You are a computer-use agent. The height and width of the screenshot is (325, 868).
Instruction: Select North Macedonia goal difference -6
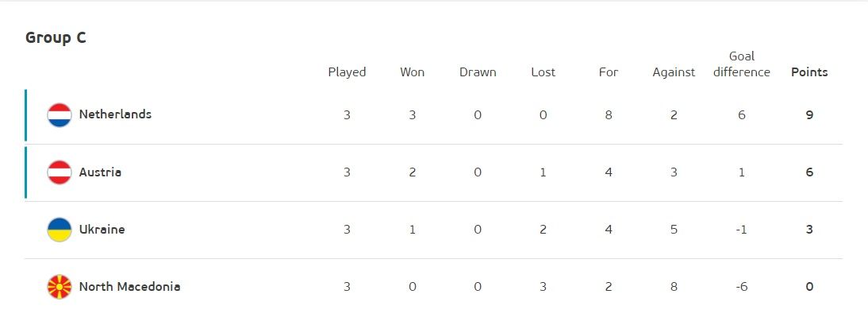742,287
